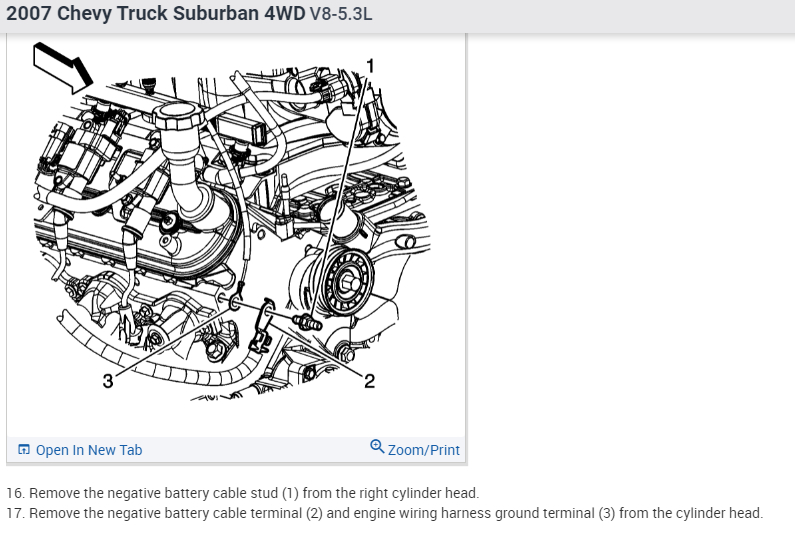Open the Zoom/Print link text
795x559 pixels.
[x=423, y=450]
